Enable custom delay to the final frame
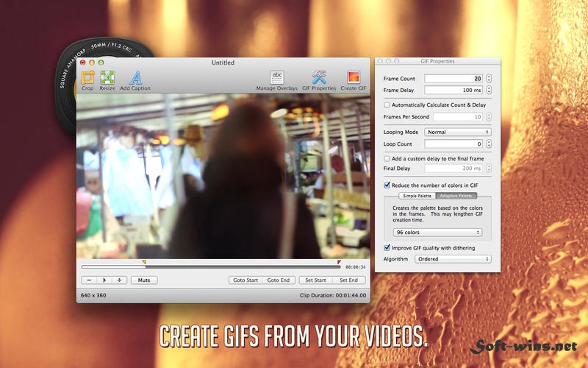588x368 pixels. pyautogui.click(x=387, y=158)
